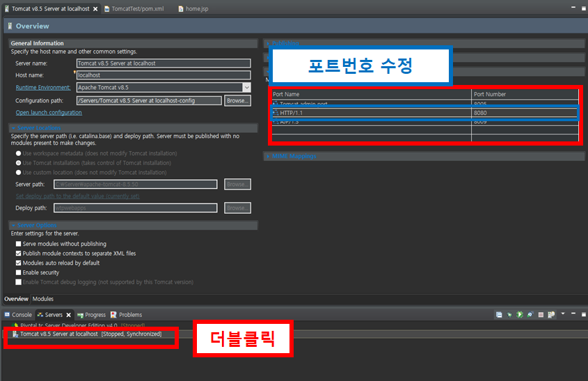This screenshot has height=381, width=588.
Task: Click Set deploy path to the default value link
Action: [x=78, y=196]
